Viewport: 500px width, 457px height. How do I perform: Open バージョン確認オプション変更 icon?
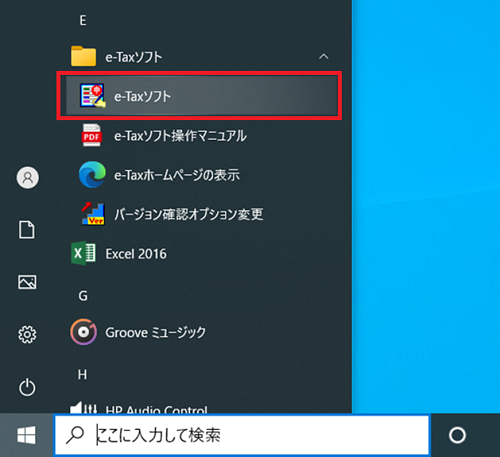pyautogui.click(x=93, y=214)
